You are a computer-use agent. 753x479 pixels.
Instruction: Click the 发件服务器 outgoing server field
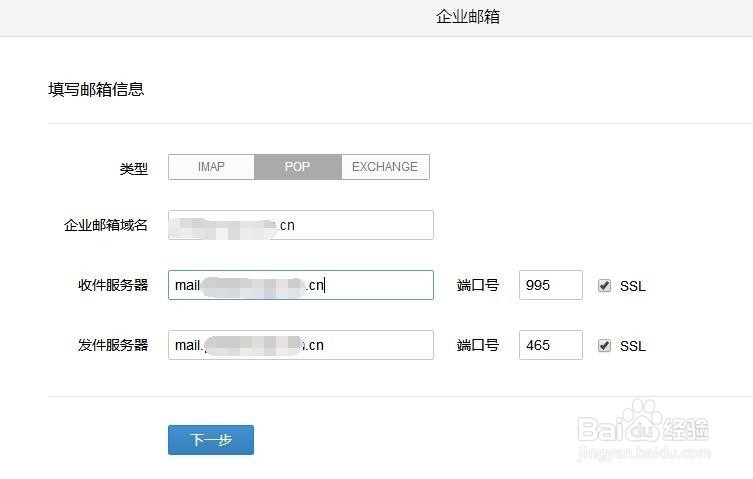pyautogui.click(x=300, y=345)
